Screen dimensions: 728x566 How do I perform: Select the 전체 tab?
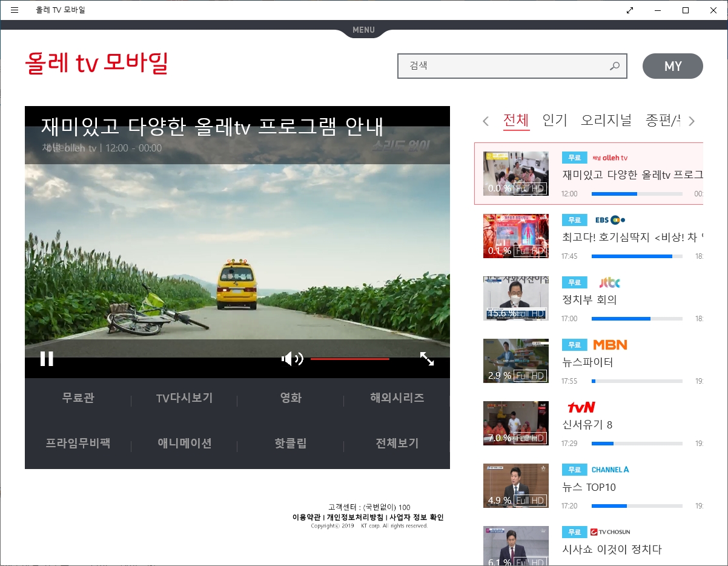[x=516, y=121]
